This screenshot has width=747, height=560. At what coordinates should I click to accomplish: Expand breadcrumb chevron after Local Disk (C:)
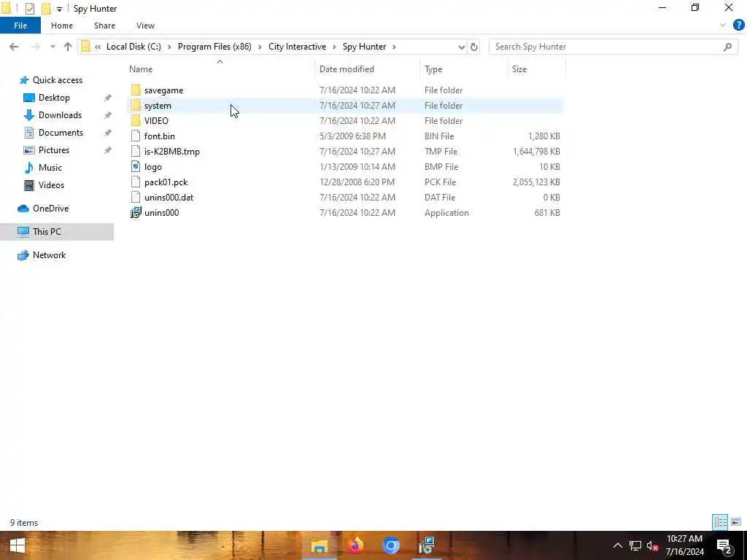point(169,47)
